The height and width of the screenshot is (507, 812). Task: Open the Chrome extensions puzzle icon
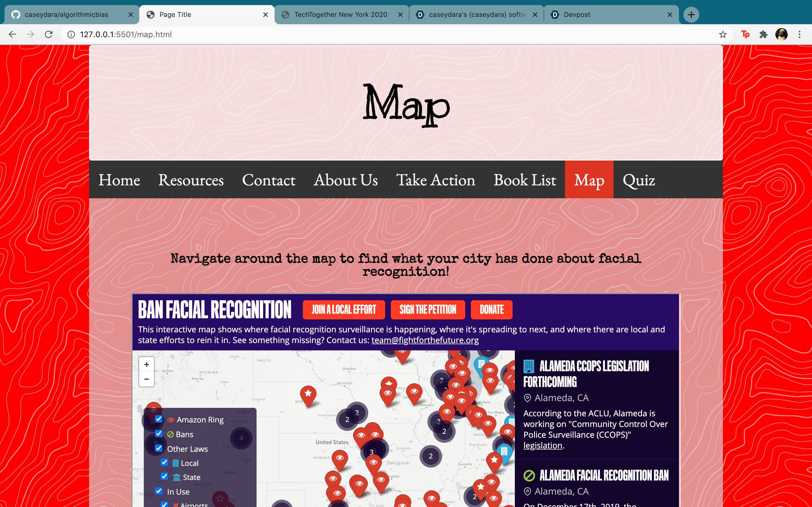click(x=763, y=34)
